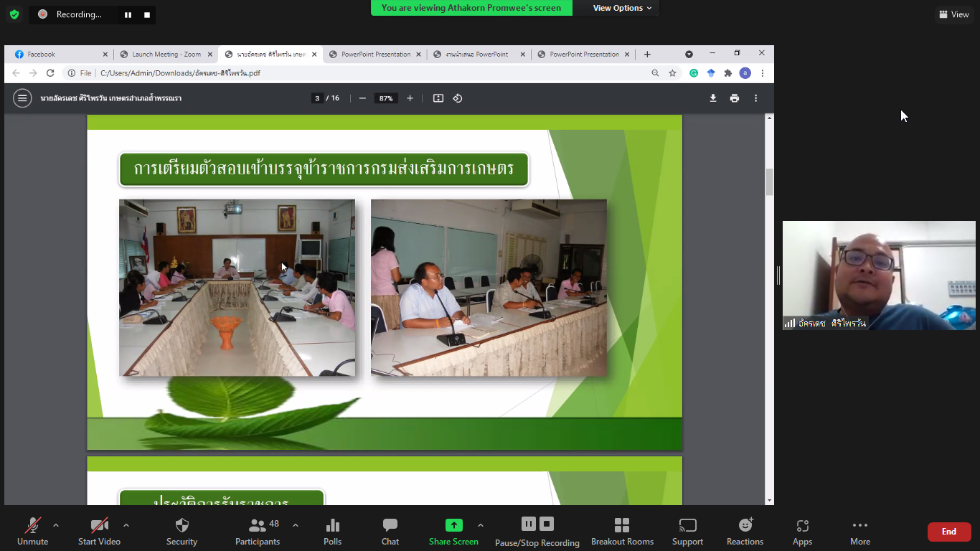Open the Participants list
Screen dimensions: 980x551
point(258,531)
